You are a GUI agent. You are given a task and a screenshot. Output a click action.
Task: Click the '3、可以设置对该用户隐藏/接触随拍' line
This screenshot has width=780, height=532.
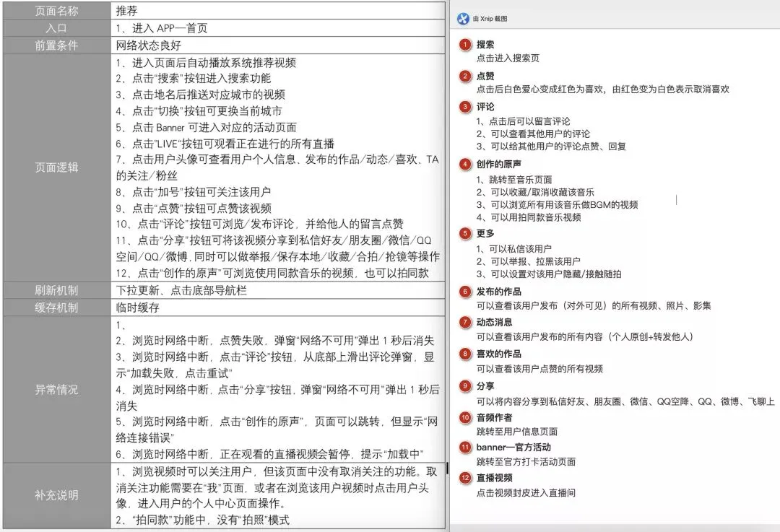click(549, 274)
